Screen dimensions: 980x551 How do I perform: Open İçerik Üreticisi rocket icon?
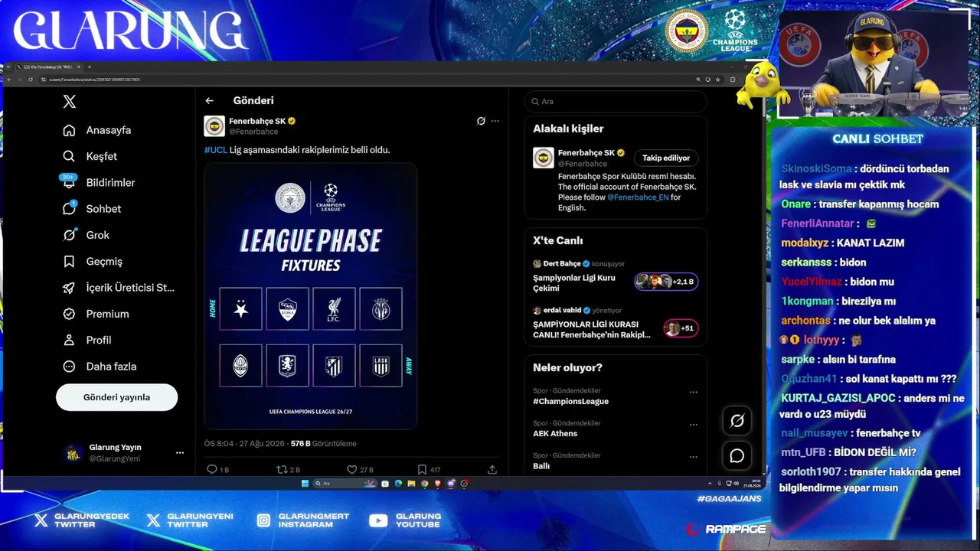(x=69, y=288)
